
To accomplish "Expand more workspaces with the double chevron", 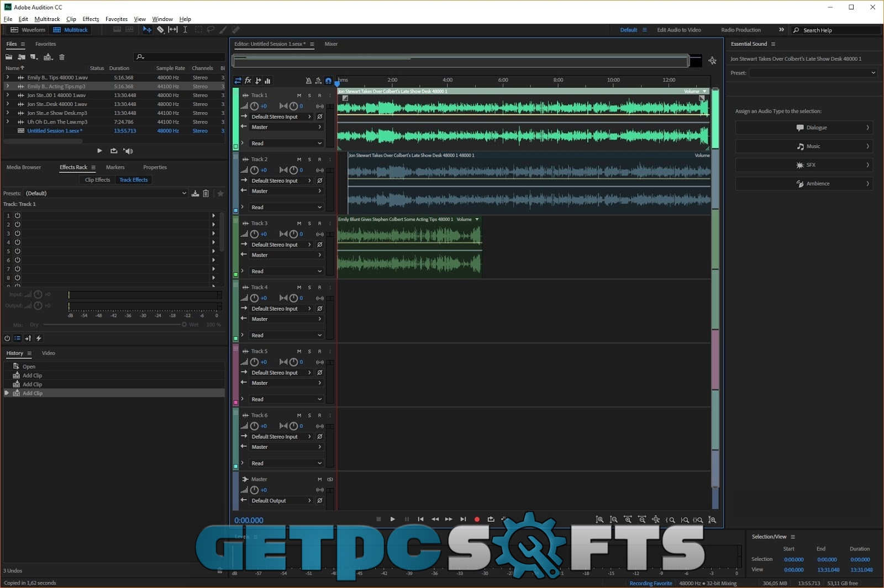I will tap(781, 30).
